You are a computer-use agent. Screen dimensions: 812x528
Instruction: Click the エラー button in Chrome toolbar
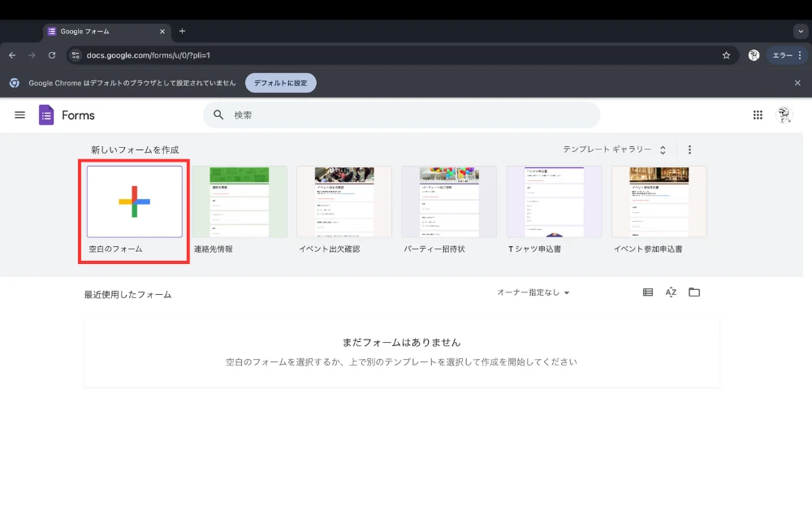[x=787, y=55]
